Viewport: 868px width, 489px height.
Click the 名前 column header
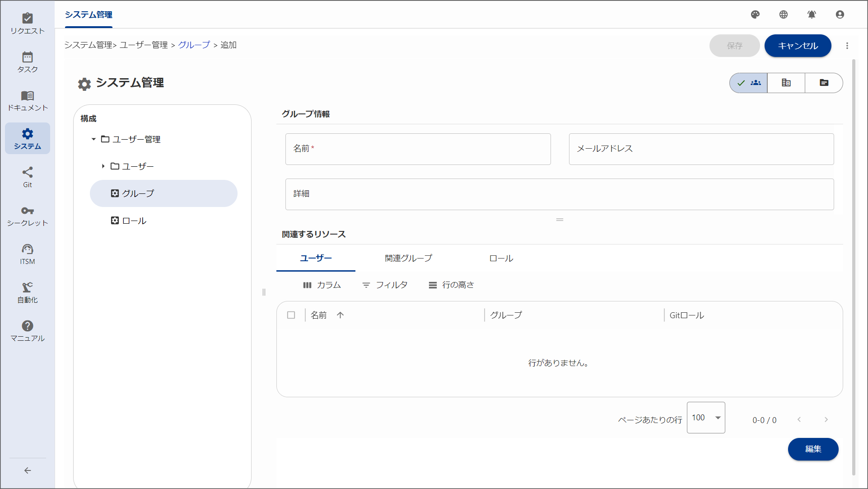click(318, 315)
